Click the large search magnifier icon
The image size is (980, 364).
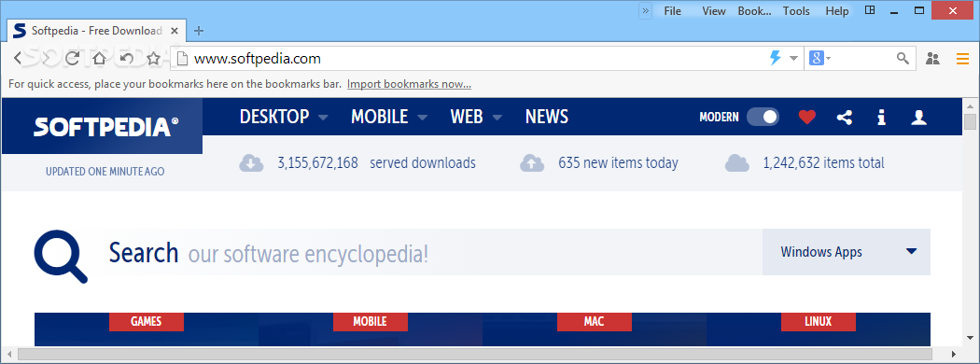pos(61,257)
